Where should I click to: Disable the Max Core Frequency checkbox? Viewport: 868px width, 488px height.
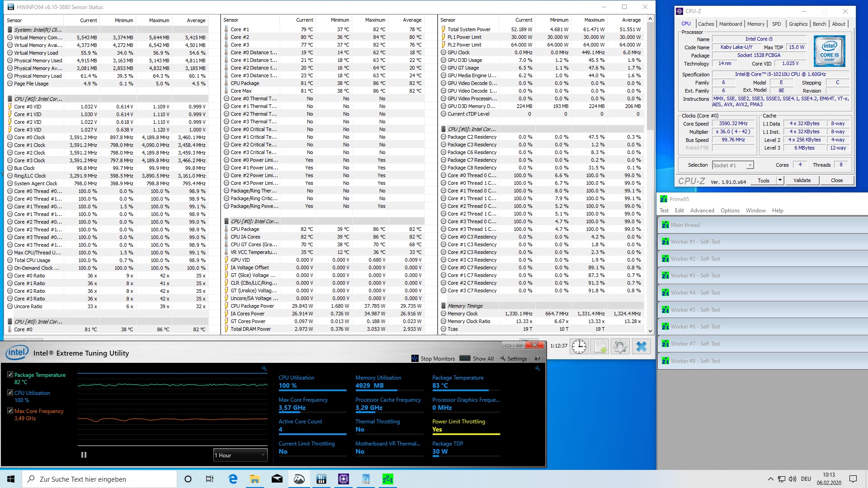point(10,411)
